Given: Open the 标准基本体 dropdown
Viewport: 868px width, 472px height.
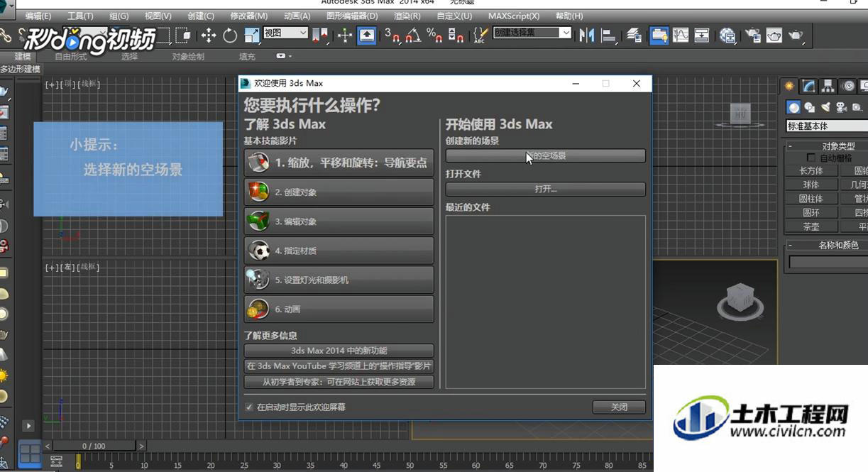Looking at the screenshot, I should tap(827, 126).
